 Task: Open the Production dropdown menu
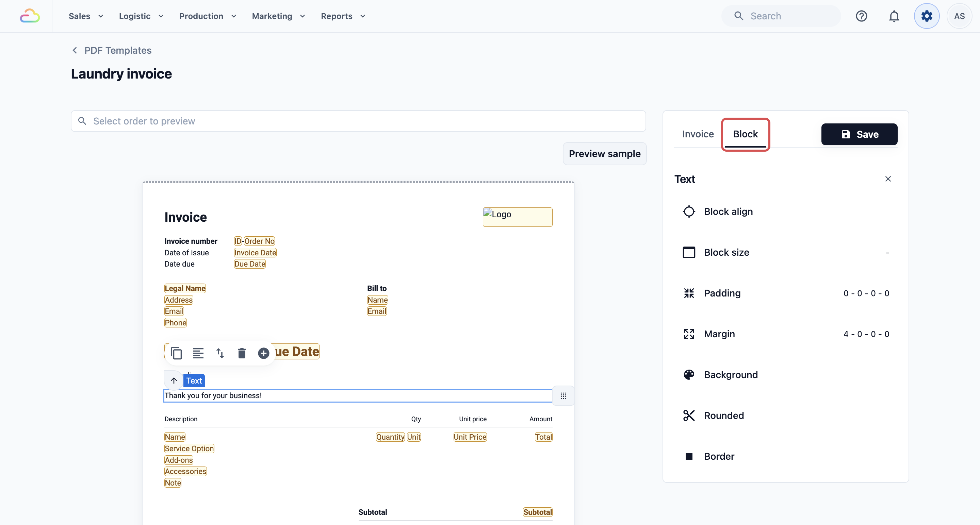tap(208, 16)
